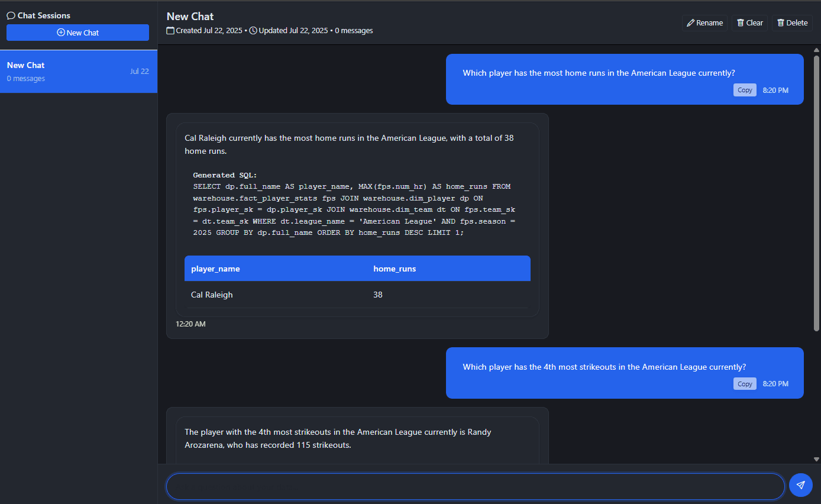Click the plus icon on New Chat

pyautogui.click(x=61, y=33)
